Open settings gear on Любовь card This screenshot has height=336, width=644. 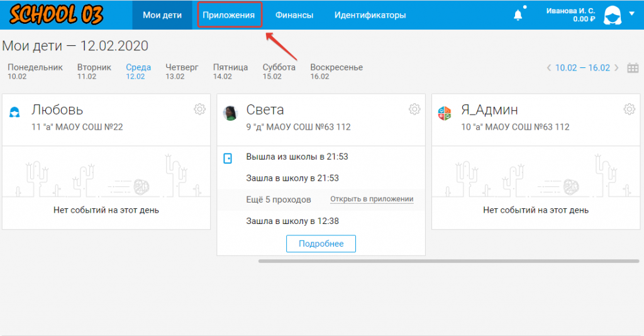(199, 109)
